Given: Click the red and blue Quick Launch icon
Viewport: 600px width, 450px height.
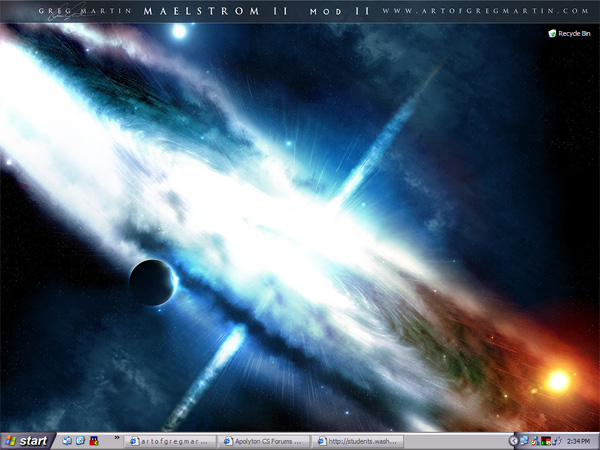Looking at the screenshot, I should tap(93, 440).
